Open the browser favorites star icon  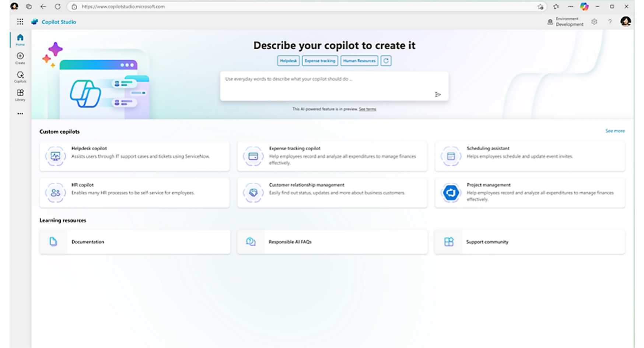(x=556, y=7)
